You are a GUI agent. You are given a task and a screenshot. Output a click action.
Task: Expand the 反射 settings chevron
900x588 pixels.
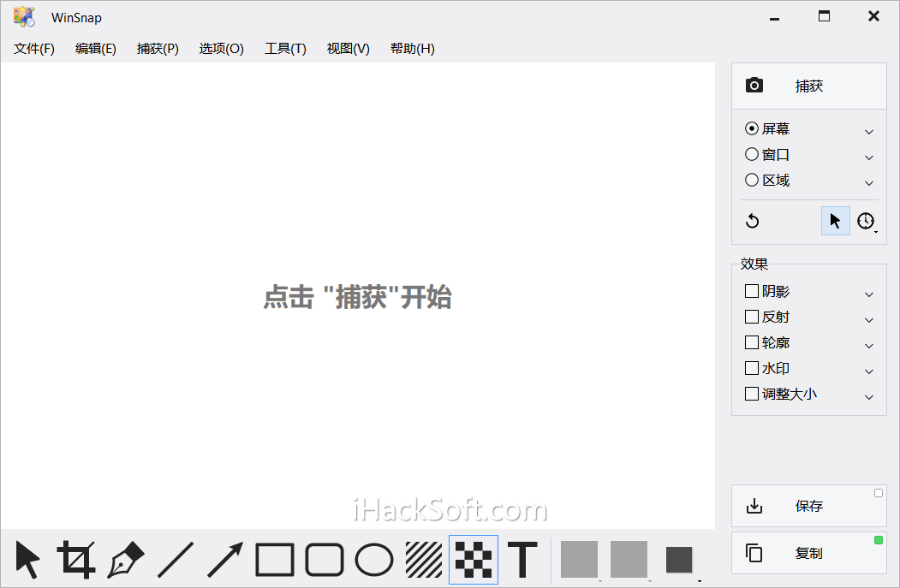[869, 320]
